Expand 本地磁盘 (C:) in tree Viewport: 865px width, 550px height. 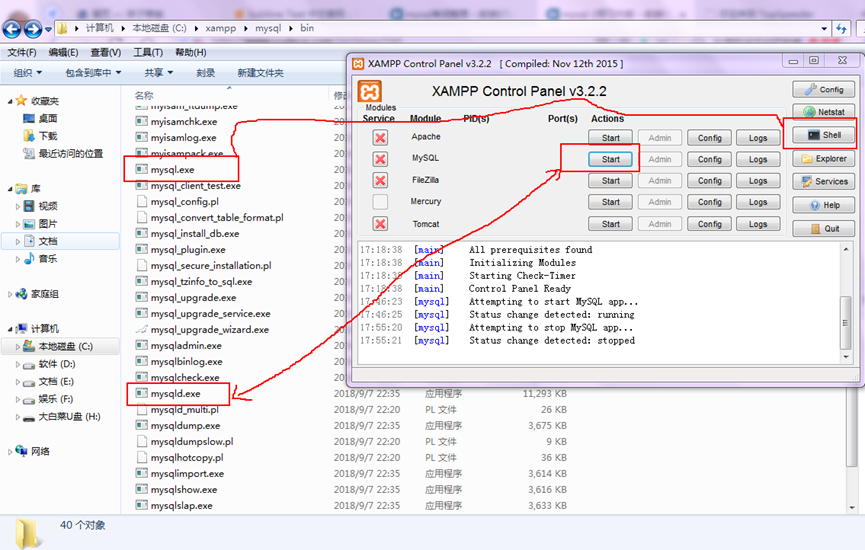point(18,347)
